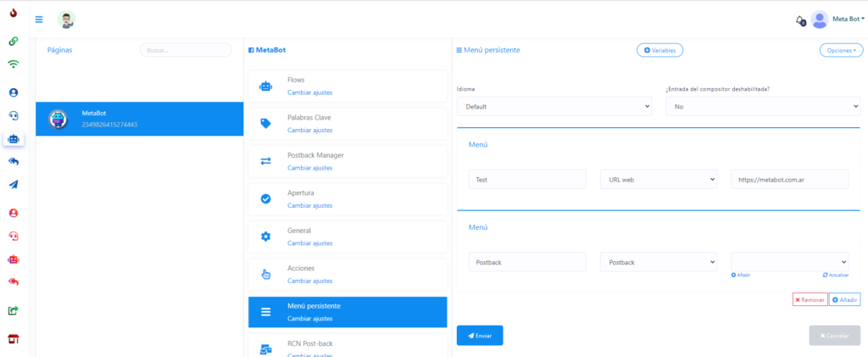868x357 pixels.
Task: Click the blue outlined Añadir button
Action: tap(845, 299)
